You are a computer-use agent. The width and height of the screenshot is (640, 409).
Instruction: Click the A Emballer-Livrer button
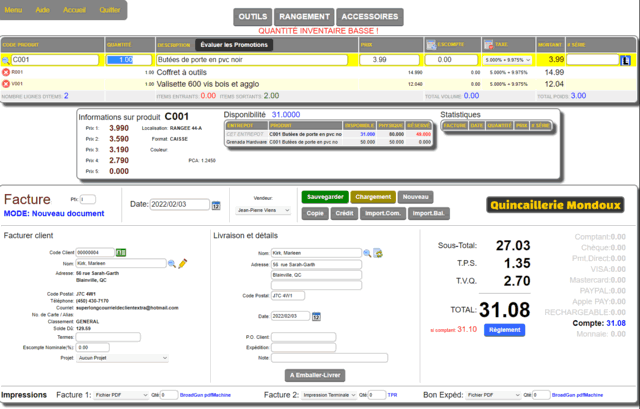pyautogui.click(x=315, y=376)
